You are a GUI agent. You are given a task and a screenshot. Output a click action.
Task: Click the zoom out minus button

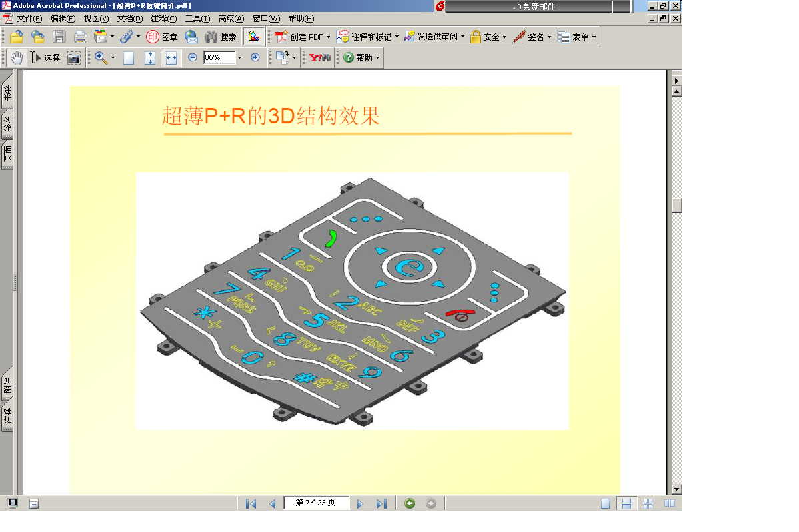click(192, 57)
